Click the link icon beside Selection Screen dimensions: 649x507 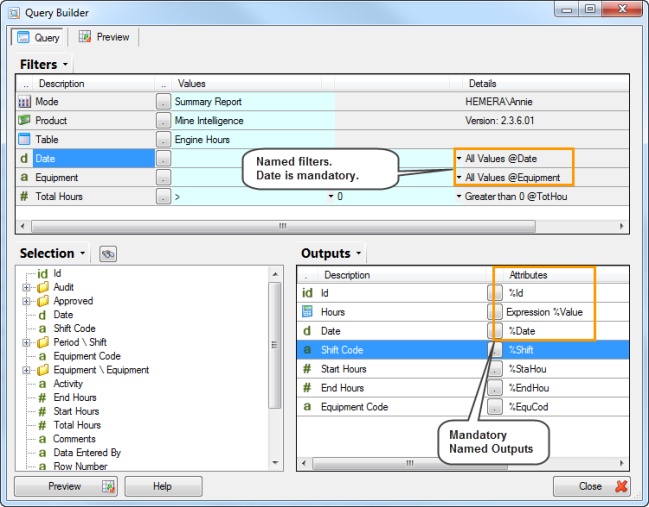(108, 254)
